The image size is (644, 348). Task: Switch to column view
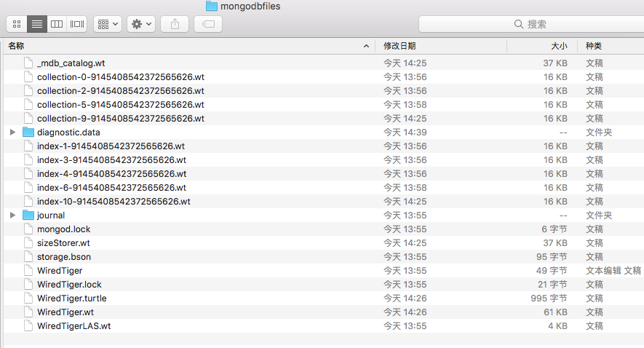57,24
